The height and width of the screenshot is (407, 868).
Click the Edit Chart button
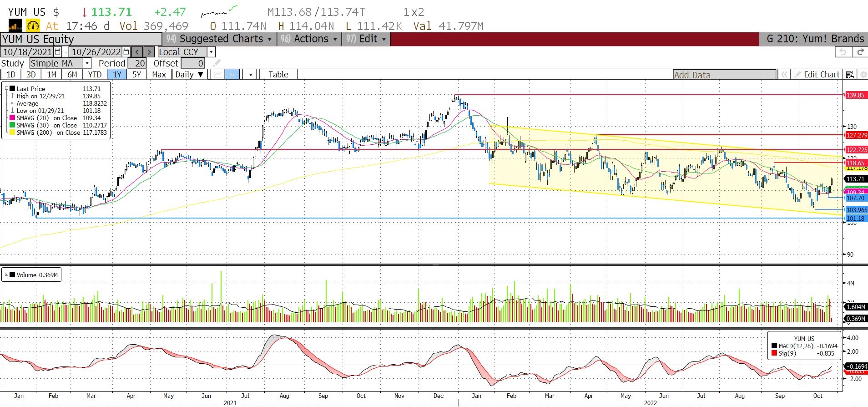(x=817, y=75)
